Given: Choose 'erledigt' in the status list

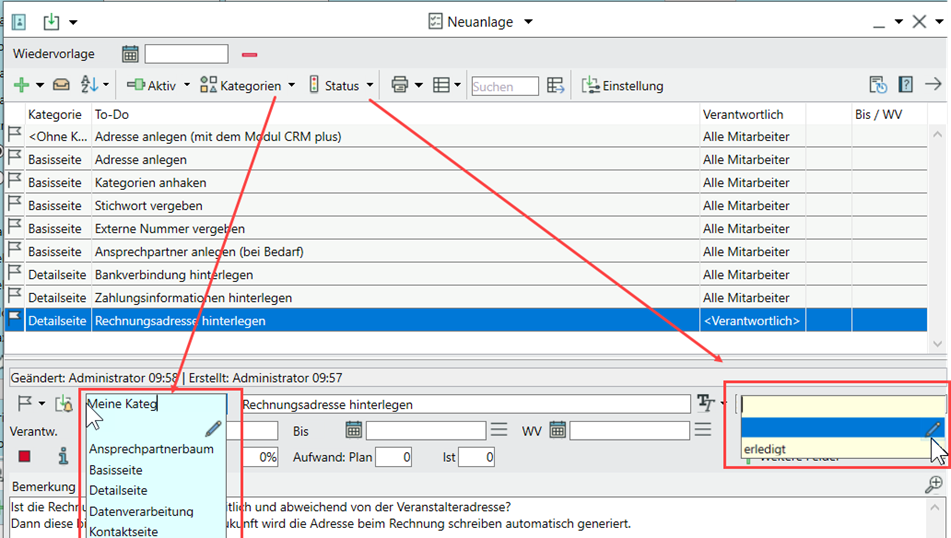Looking at the screenshot, I should pos(765,449).
